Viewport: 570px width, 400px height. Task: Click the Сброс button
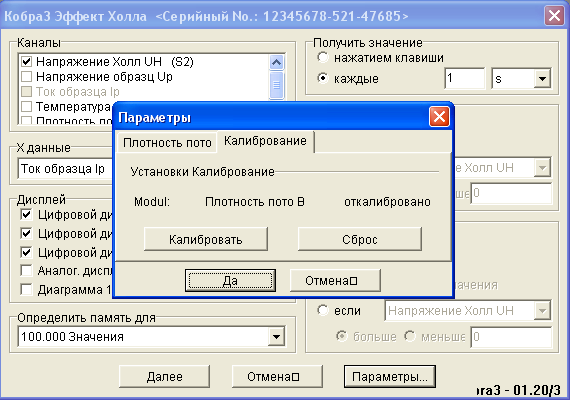click(360, 239)
